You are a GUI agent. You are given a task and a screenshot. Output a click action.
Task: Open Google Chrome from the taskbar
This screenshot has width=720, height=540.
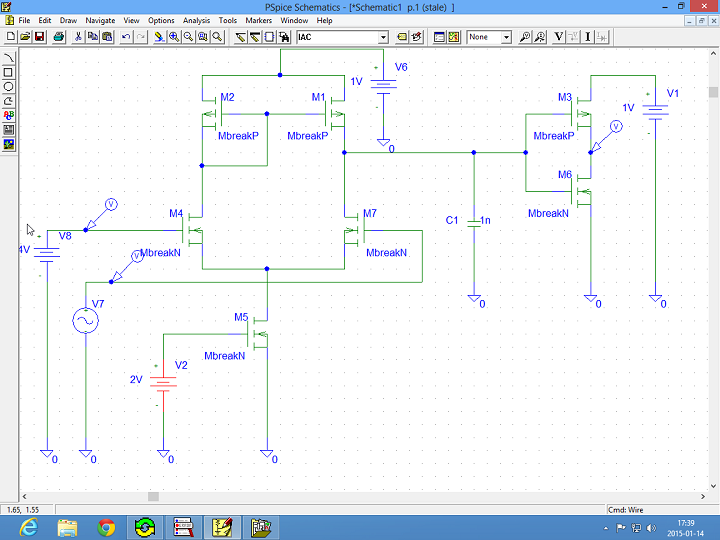[107, 525]
